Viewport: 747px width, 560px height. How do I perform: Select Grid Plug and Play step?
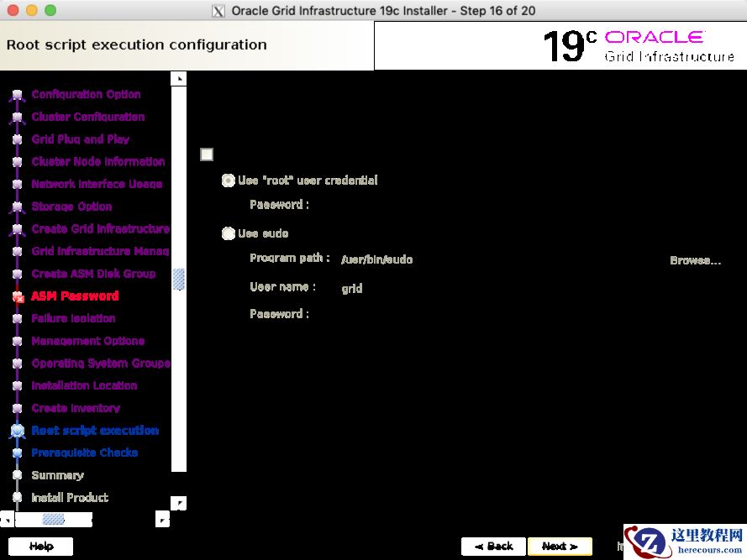[80, 139]
